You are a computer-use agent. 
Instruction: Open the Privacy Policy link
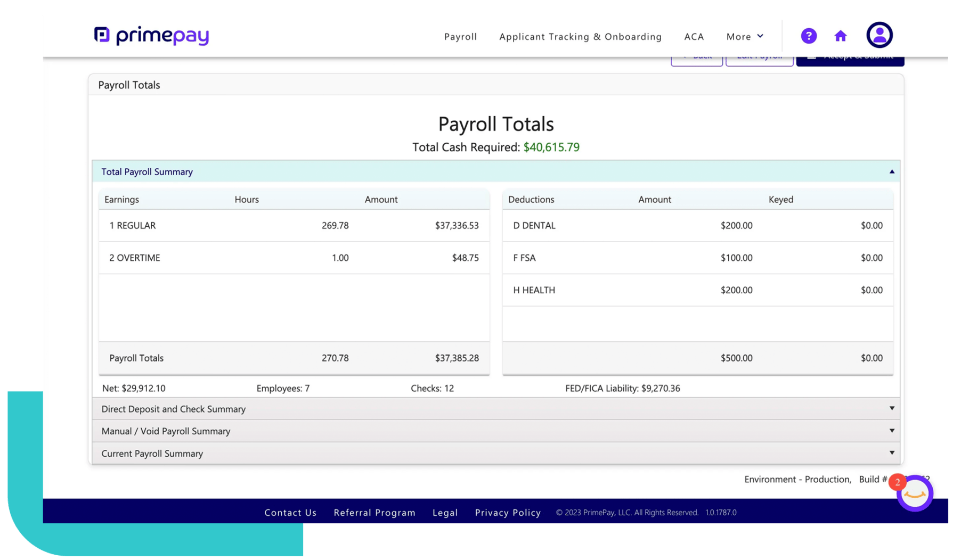tap(507, 512)
